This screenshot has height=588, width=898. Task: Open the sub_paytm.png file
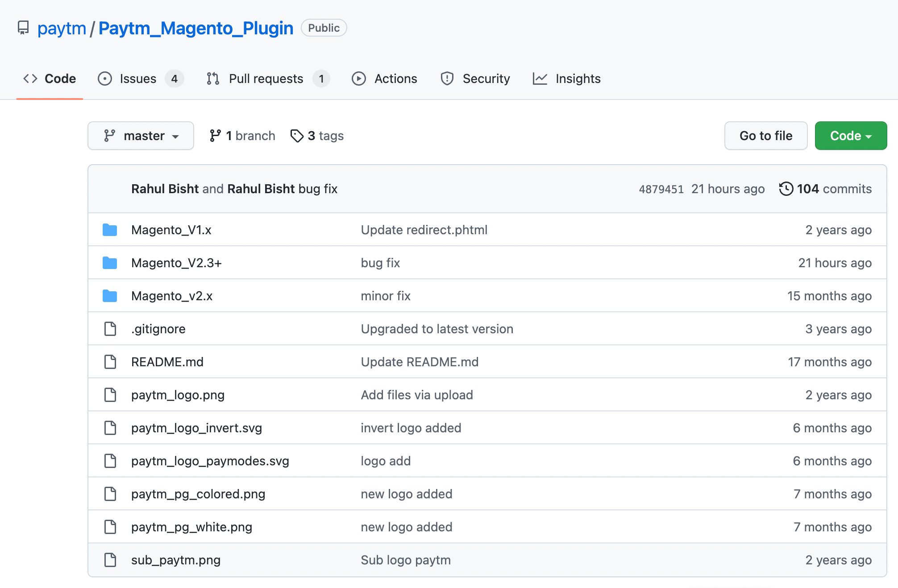(x=175, y=560)
